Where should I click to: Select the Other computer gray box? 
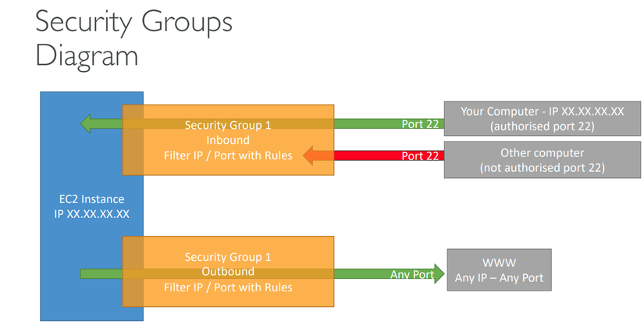pyautogui.click(x=542, y=160)
